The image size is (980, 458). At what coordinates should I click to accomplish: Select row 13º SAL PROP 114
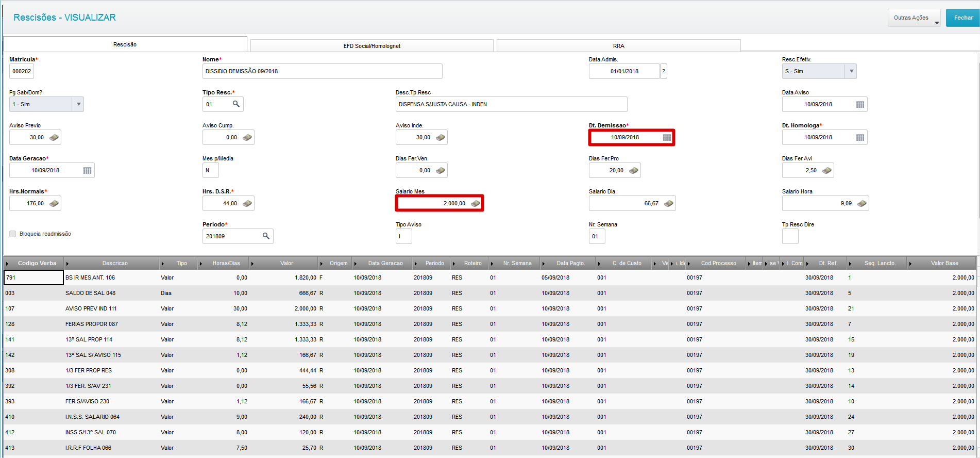coord(489,339)
